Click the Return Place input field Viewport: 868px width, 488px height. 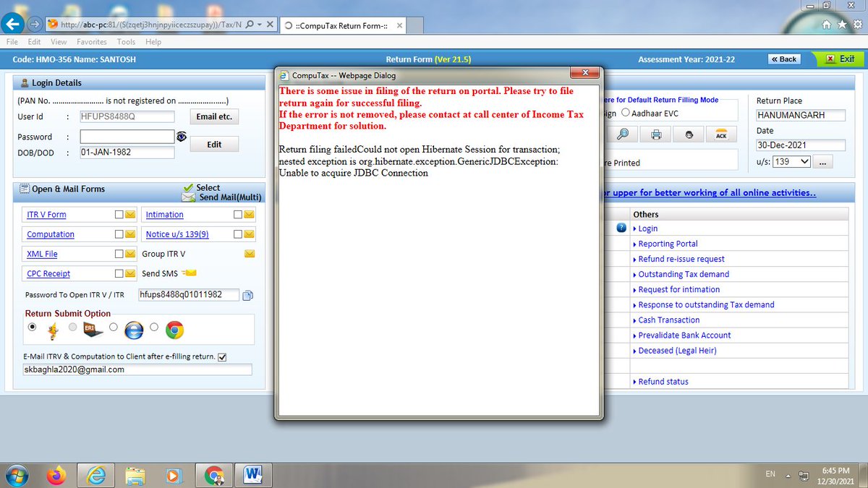801,115
